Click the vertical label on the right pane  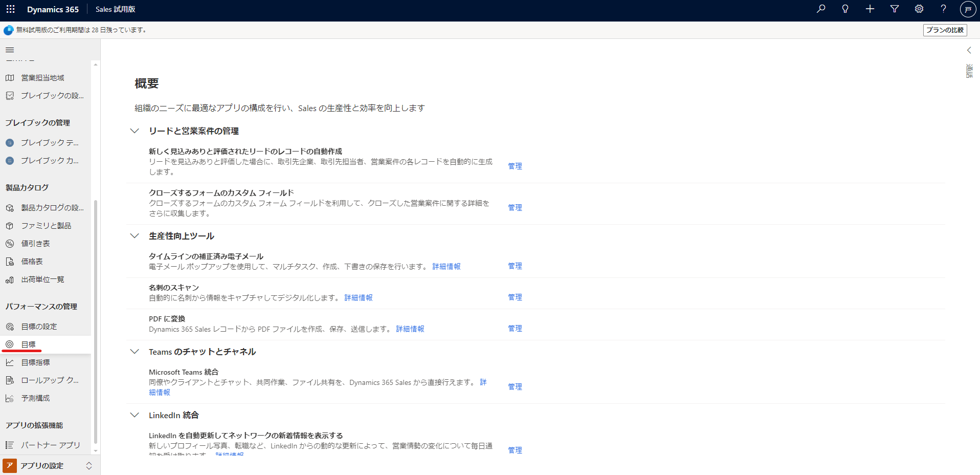coord(969,71)
